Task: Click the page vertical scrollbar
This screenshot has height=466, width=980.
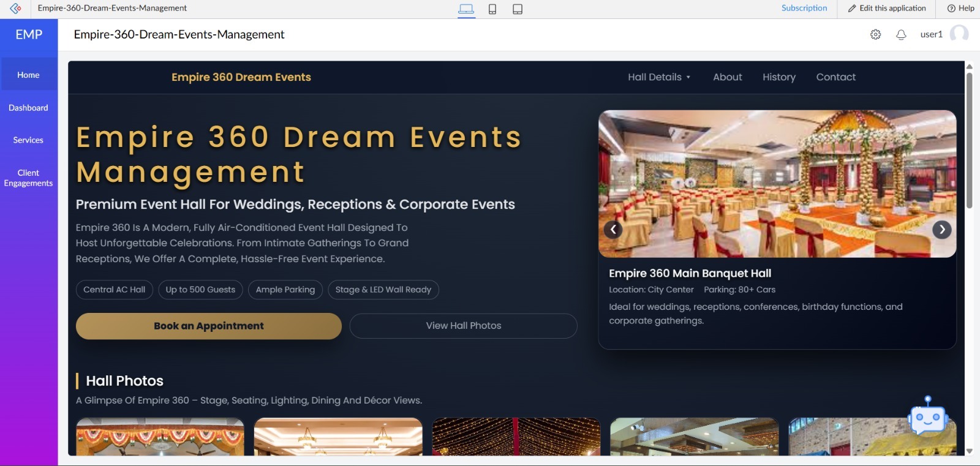Action: [969, 141]
